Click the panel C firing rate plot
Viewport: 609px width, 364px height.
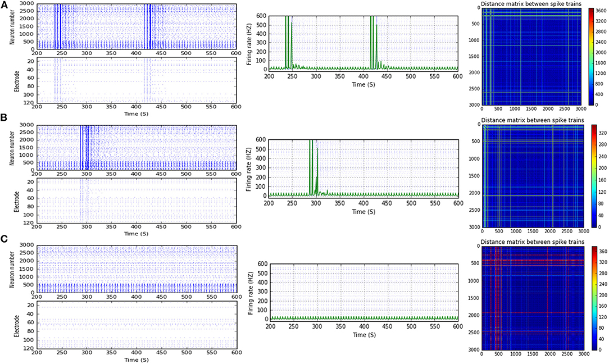(x=364, y=293)
